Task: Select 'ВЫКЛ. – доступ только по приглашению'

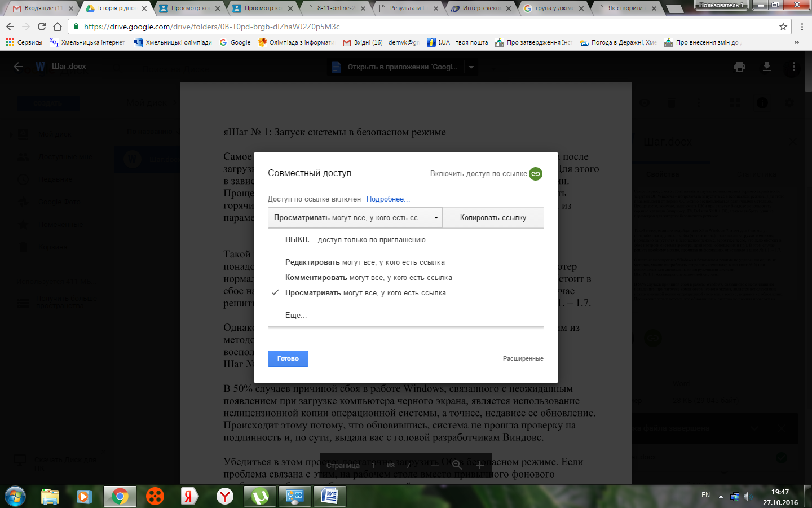Action: coord(406,240)
